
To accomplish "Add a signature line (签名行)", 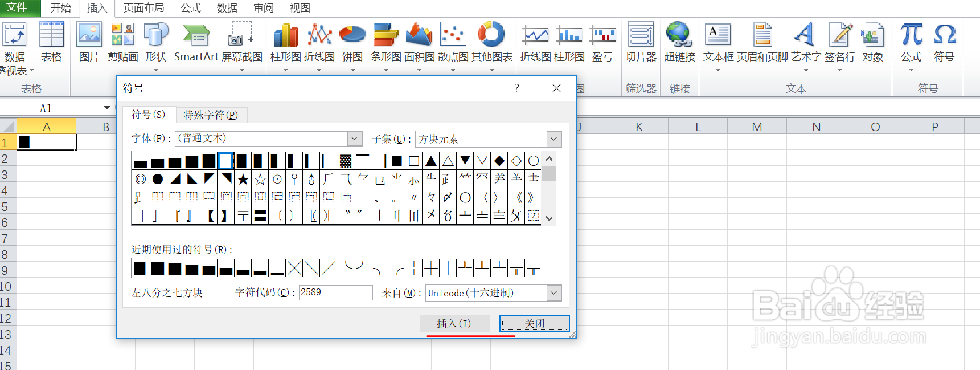I will pyautogui.click(x=839, y=47).
